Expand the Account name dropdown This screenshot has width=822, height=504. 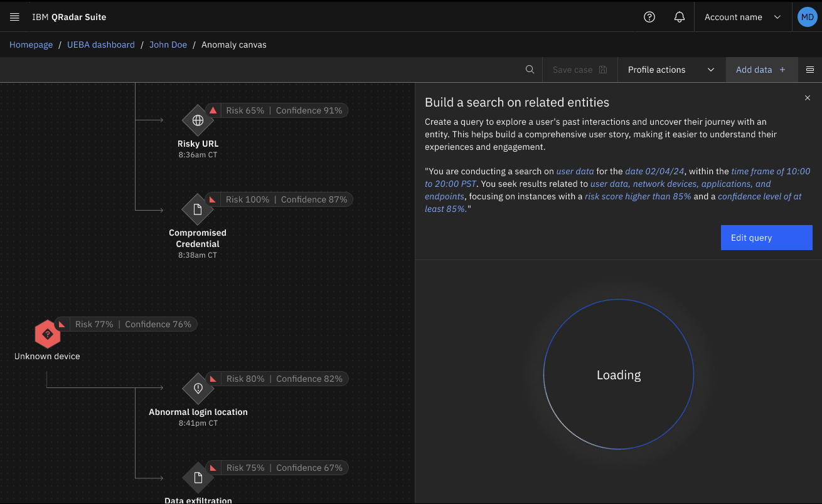[742, 17]
